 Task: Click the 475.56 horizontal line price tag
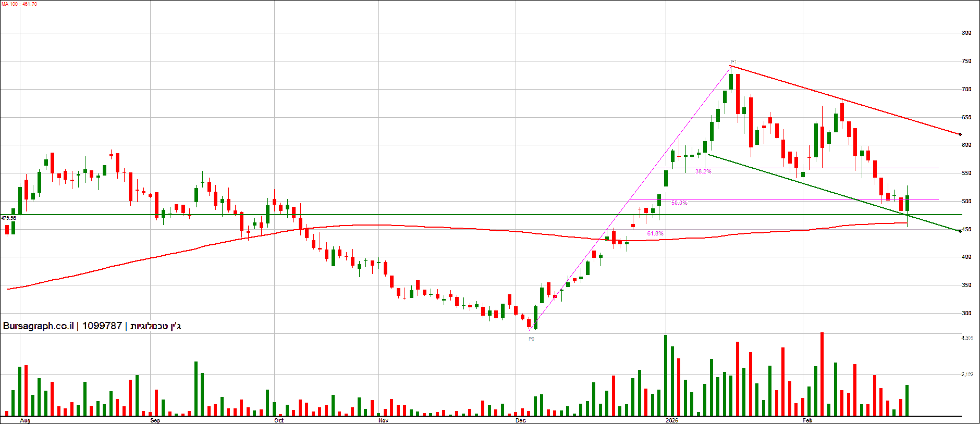tap(9, 218)
